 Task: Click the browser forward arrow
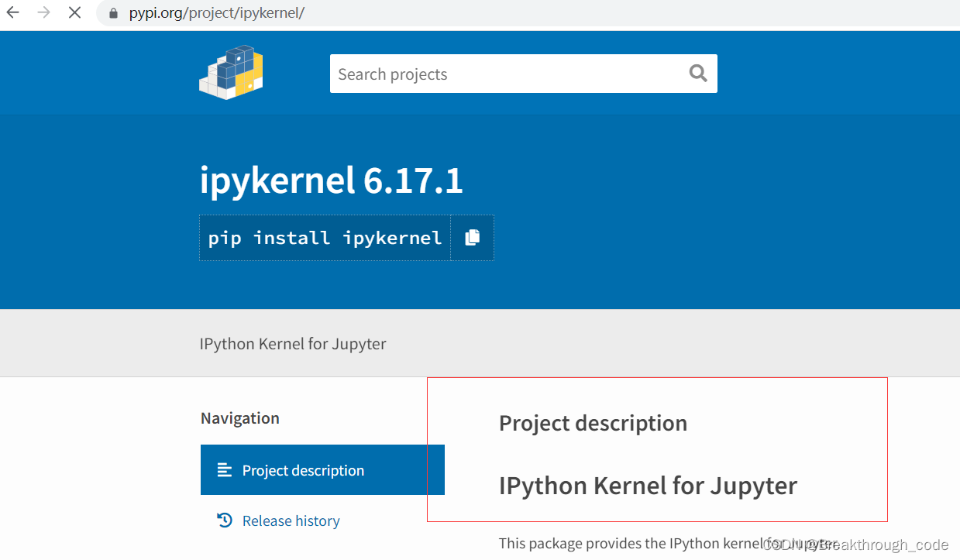click(43, 12)
